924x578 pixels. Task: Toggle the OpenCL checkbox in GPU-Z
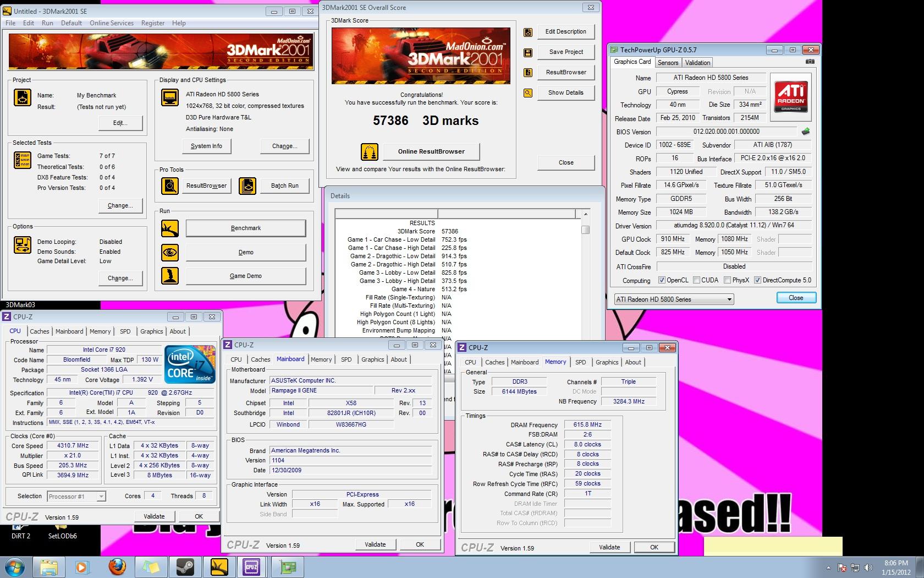click(662, 280)
